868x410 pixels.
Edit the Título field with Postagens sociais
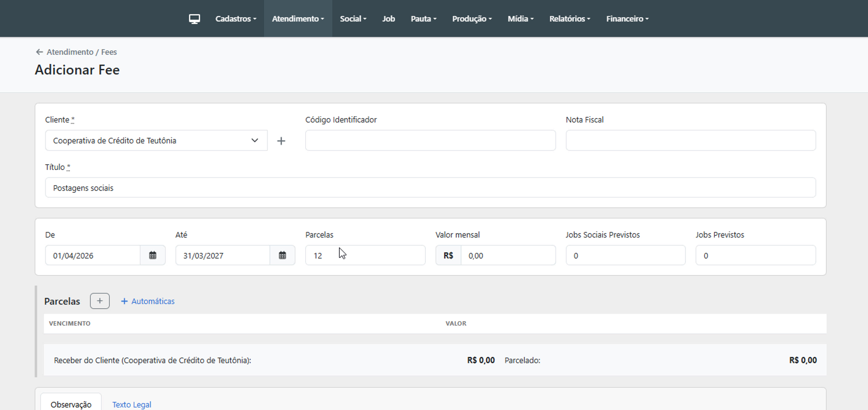click(430, 188)
